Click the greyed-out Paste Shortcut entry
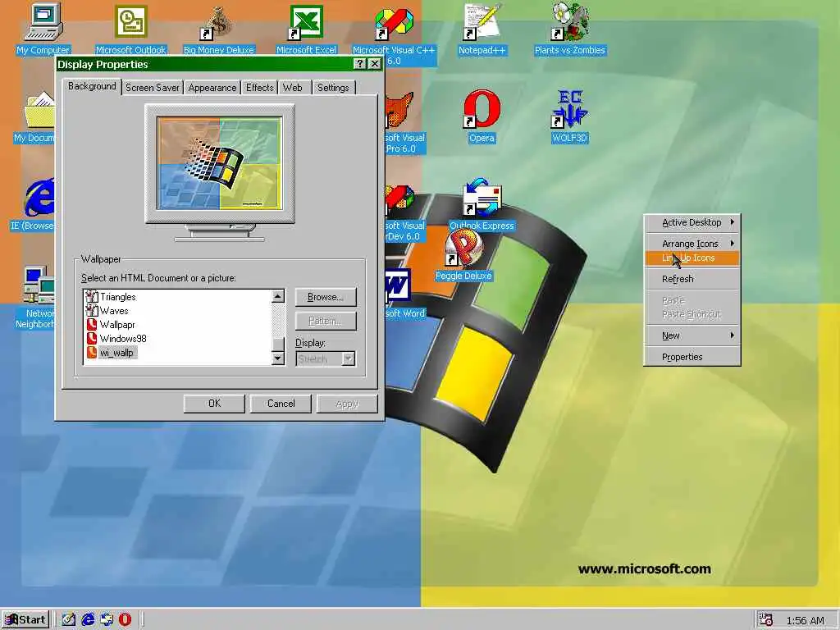 tap(692, 314)
